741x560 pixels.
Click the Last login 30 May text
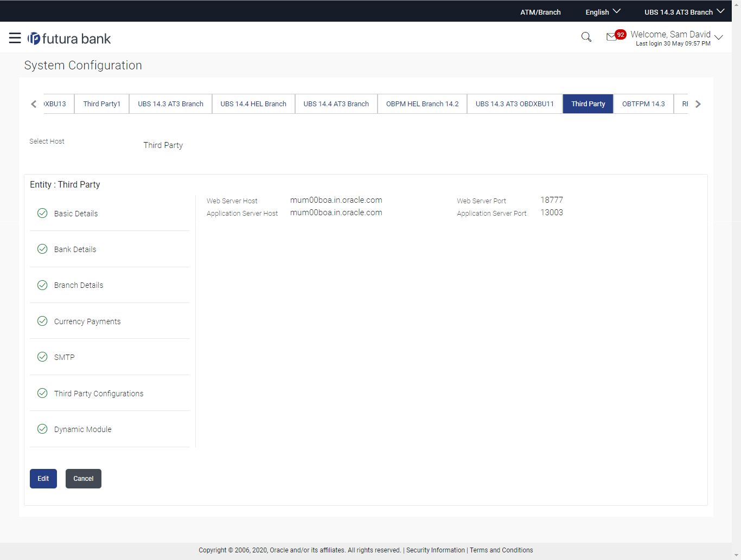coord(673,44)
